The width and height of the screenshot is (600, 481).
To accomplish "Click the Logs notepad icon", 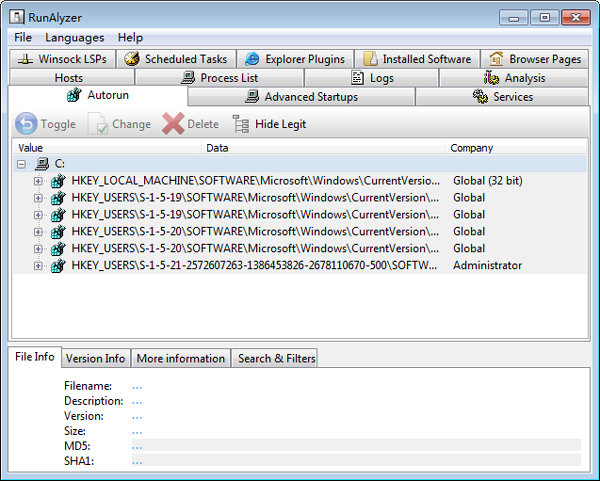I will click(357, 78).
